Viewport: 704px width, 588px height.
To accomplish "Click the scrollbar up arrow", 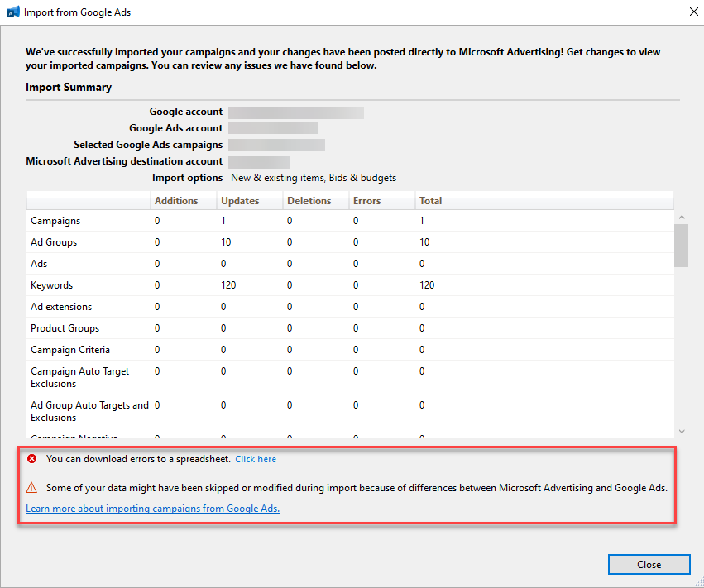I will [x=682, y=218].
